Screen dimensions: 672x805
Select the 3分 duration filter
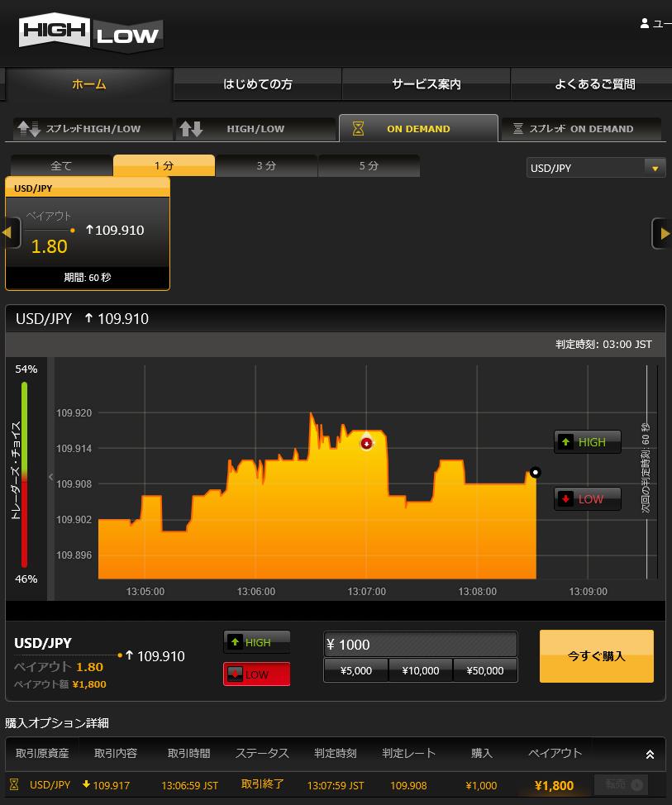coord(266,165)
